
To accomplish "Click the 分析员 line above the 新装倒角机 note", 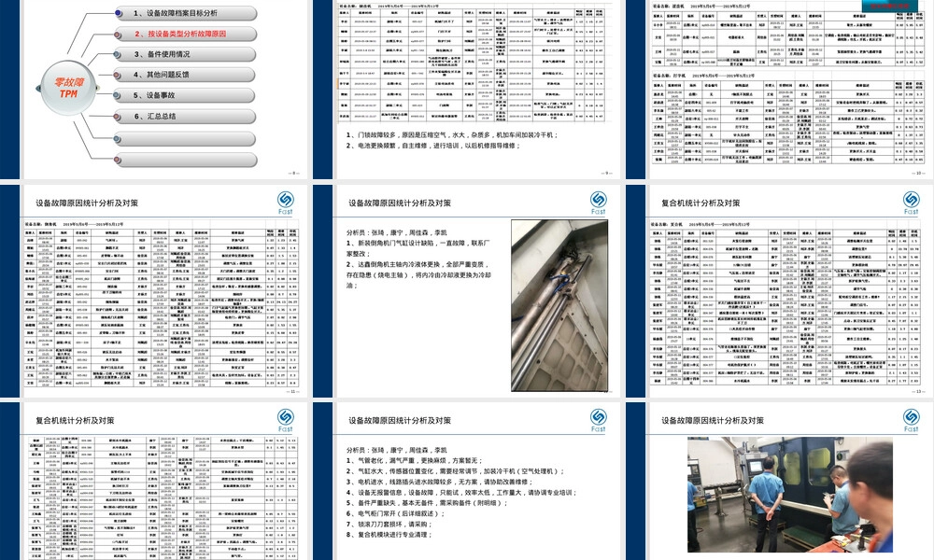I will tap(396, 232).
